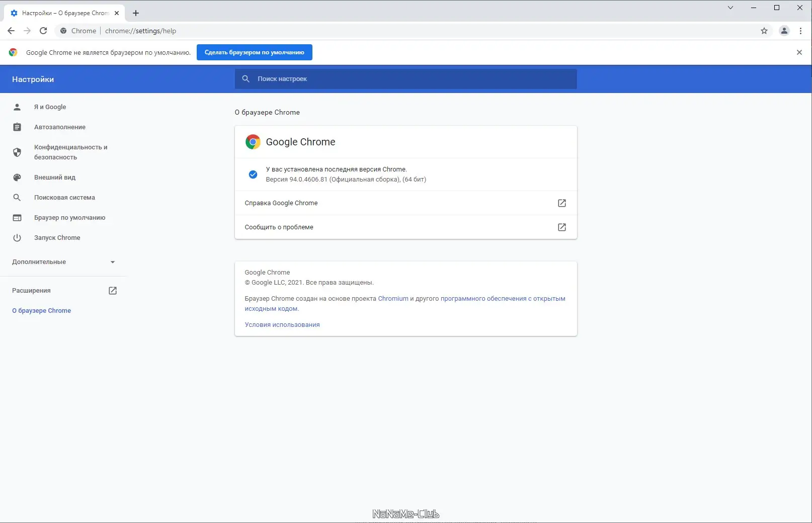812x523 pixels.
Task: Reload the page with the refresh icon
Action: tap(43, 31)
